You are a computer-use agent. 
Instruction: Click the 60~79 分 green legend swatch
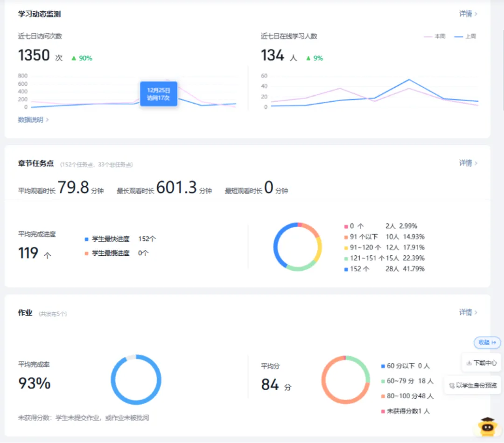click(383, 381)
